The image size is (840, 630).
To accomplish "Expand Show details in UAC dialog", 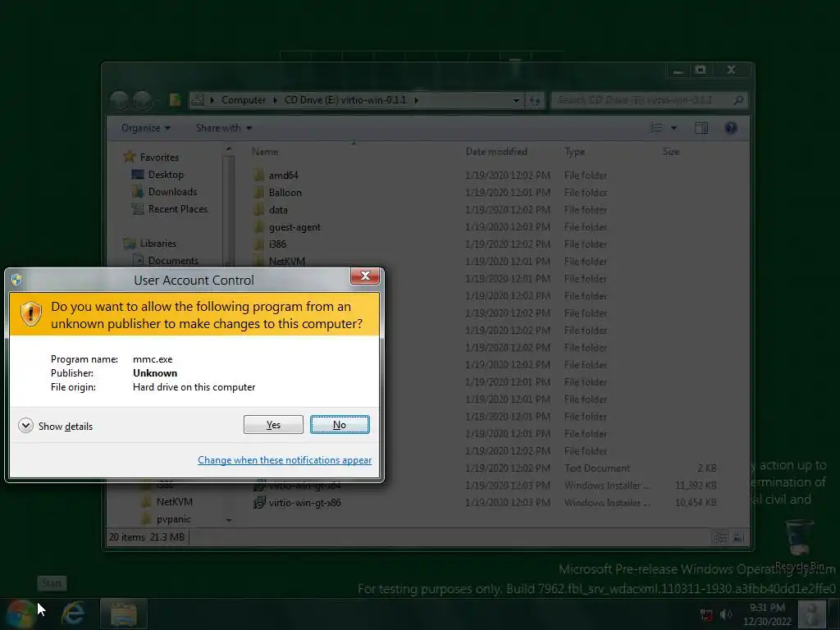I will (56, 426).
